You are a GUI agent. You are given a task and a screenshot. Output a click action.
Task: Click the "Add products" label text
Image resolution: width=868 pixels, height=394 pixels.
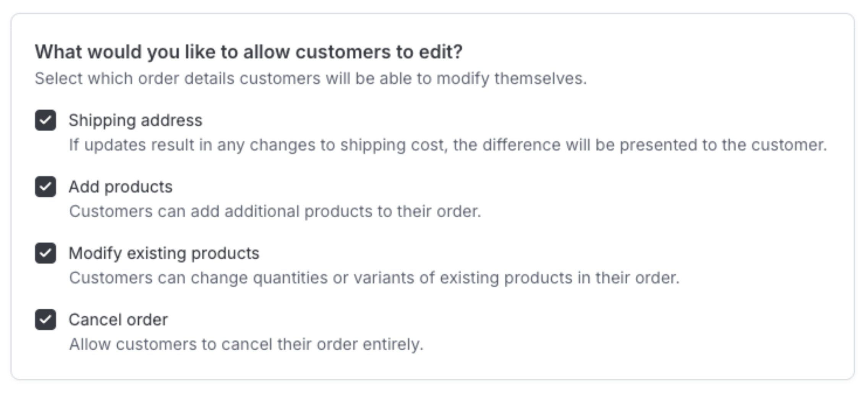tap(120, 187)
